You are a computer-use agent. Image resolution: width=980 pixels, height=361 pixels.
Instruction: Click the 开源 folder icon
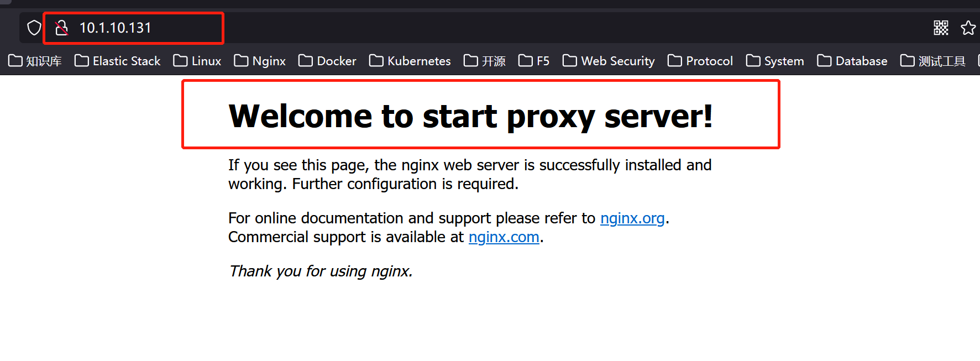(x=471, y=60)
